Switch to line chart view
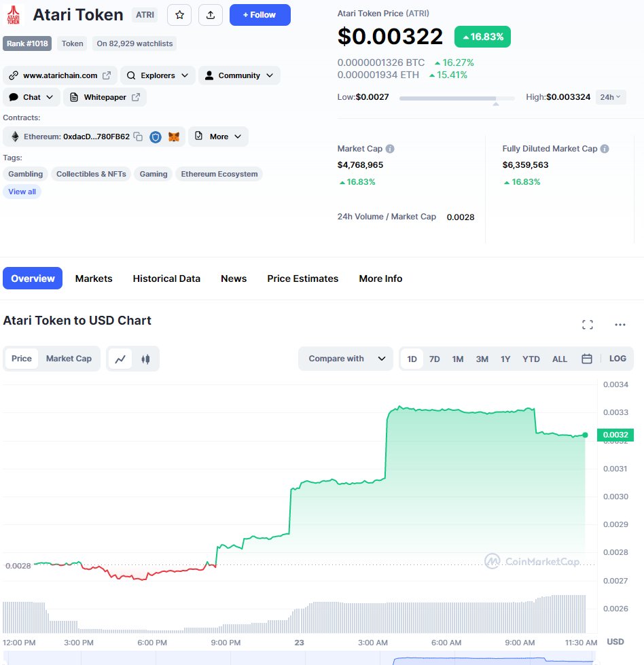Viewport: 644px width, 665px height. click(x=120, y=359)
